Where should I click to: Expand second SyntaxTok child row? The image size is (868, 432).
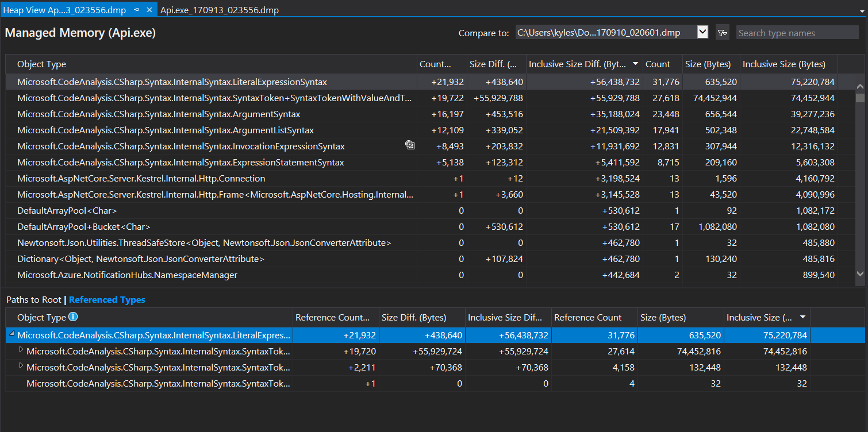tap(21, 365)
